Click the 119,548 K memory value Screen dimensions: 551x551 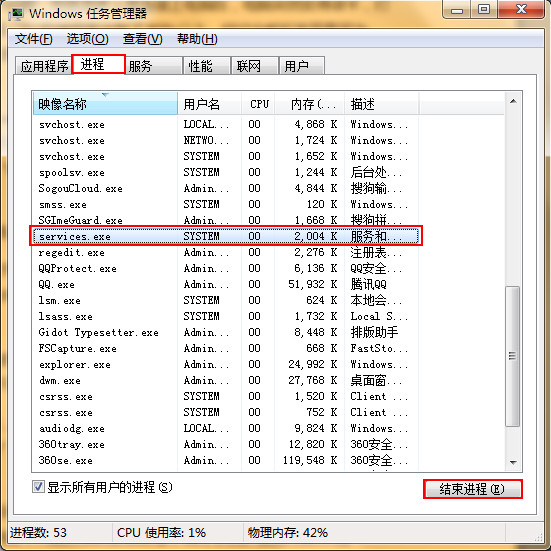click(x=310, y=460)
